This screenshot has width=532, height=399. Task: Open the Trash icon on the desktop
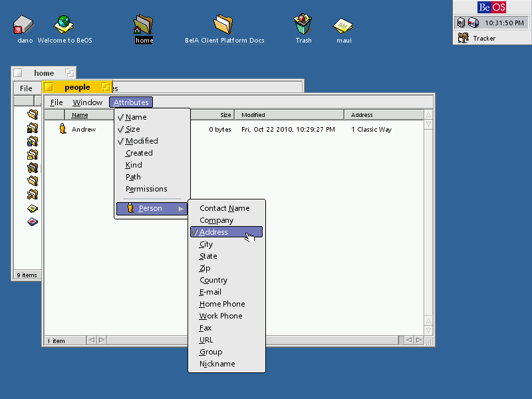click(x=303, y=23)
